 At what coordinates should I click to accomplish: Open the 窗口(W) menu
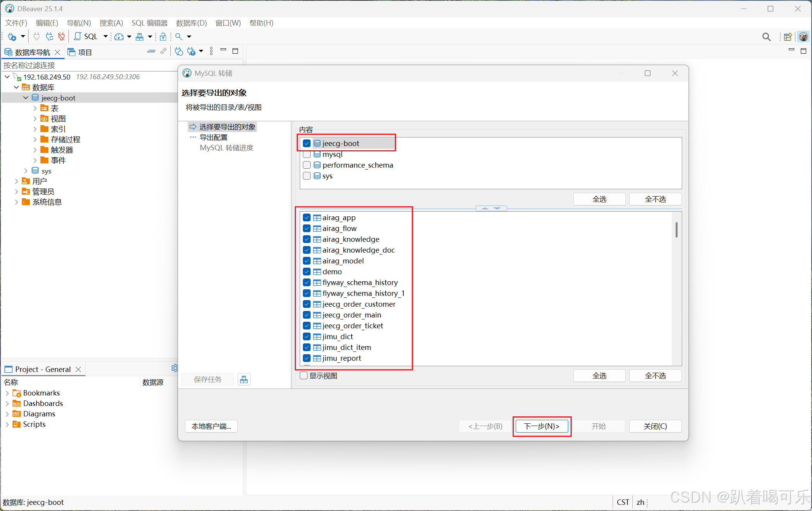click(228, 23)
